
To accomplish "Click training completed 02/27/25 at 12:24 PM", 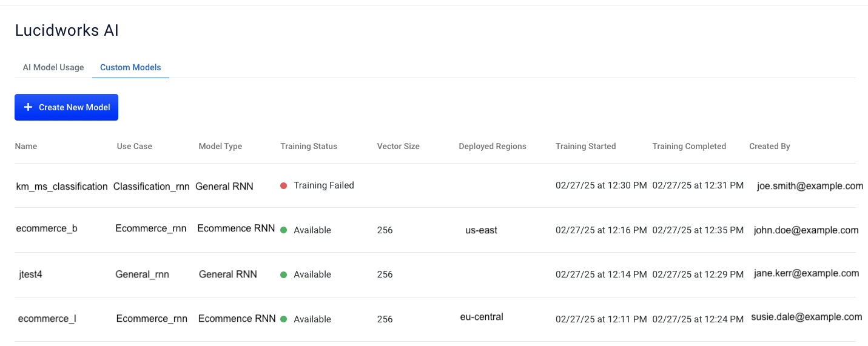I will [698, 319].
